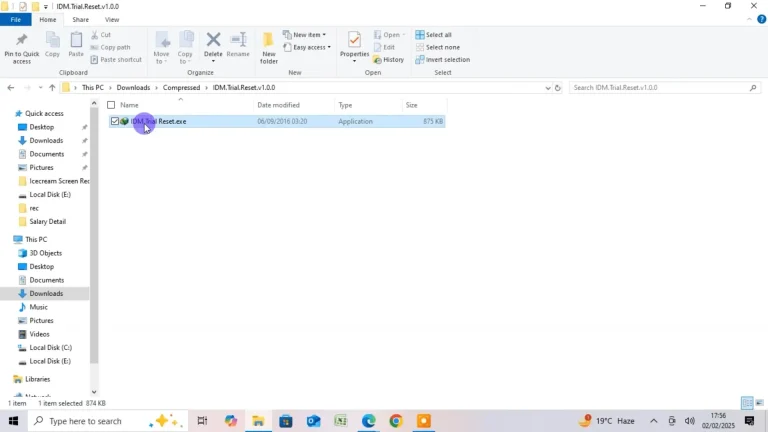Open recent locations dropdown arrow
This screenshot has height=432, width=768.
click(40, 88)
